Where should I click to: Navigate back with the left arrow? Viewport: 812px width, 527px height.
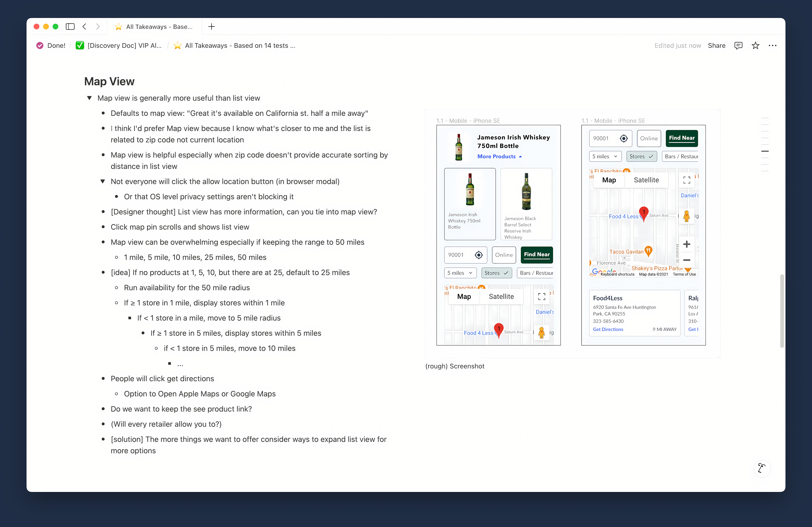[x=84, y=27]
